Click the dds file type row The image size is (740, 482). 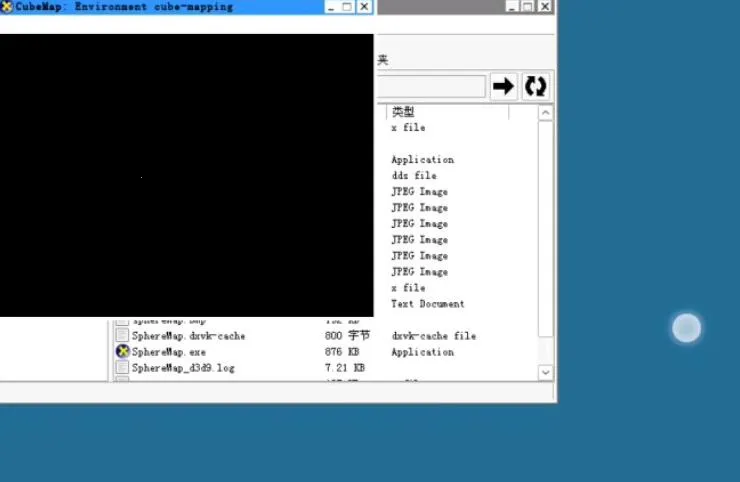pos(413,176)
